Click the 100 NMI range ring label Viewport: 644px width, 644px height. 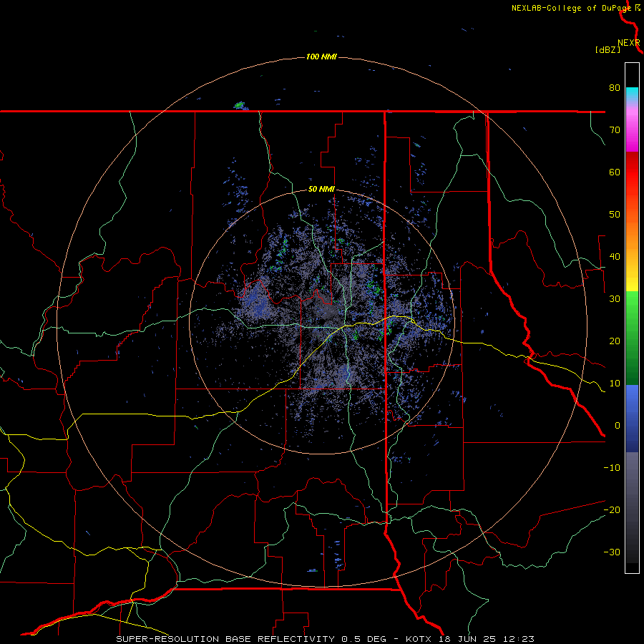pyautogui.click(x=321, y=57)
